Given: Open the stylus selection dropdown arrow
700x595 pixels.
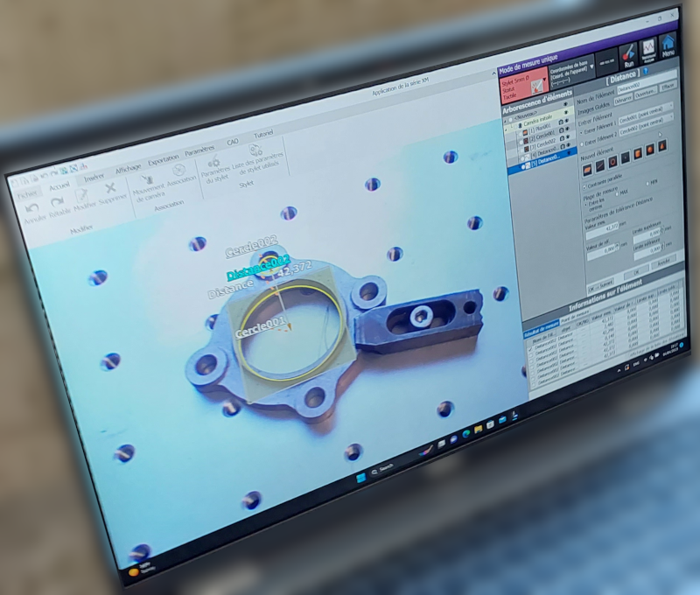Looking at the screenshot, I should coord(544,80).
